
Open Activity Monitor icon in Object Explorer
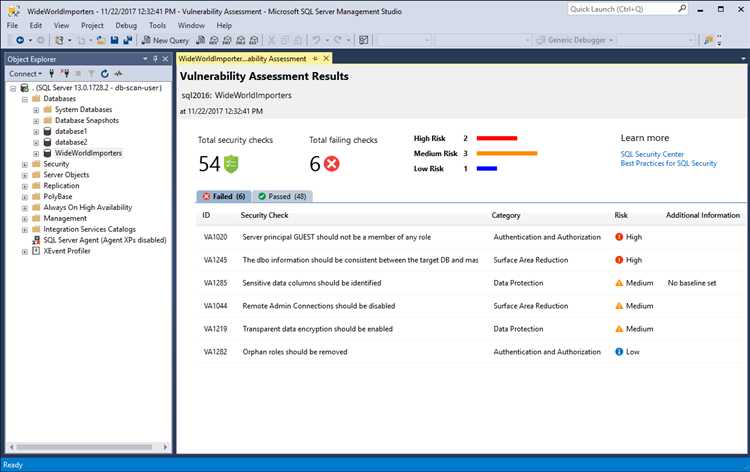coord(117,74)
